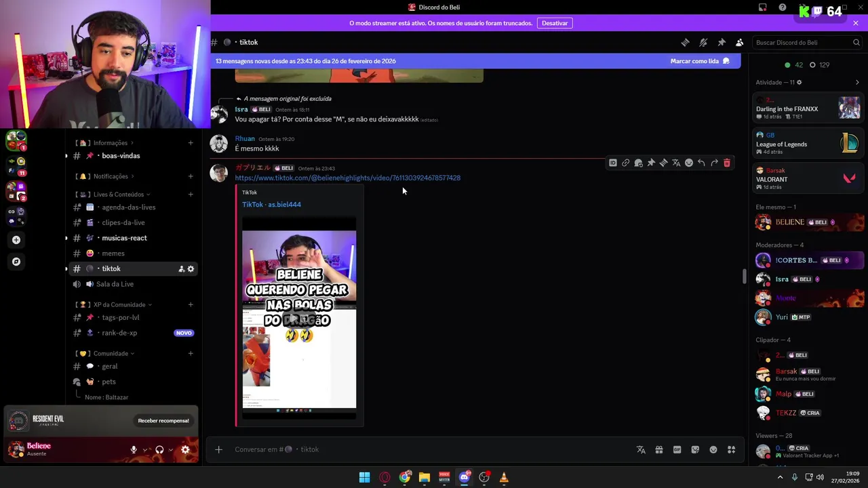Open apps launcher in chat input bar
Screen dimensions: 868x488
coord(731,449)
